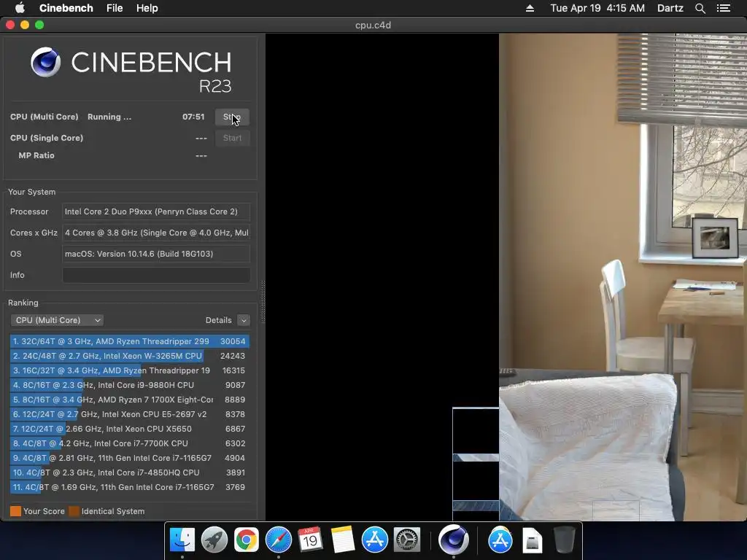Open the Trash in the Dock
This screenshot has width=747, height=560.
tap(564, 540)
